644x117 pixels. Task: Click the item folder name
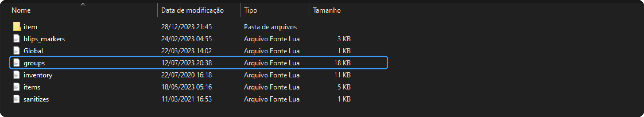point(30,27)
